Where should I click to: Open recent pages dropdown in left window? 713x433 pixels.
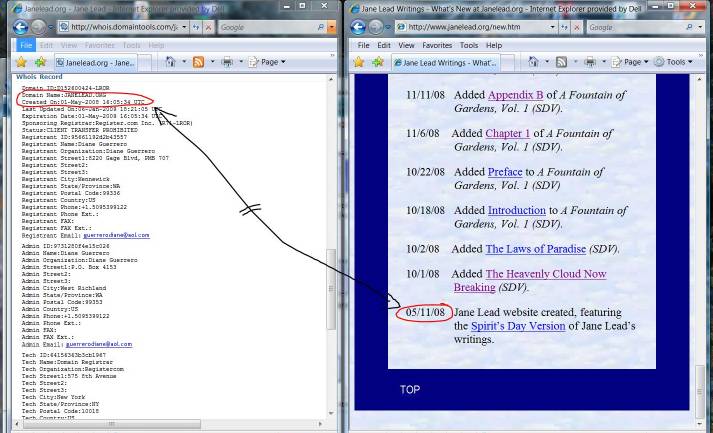tap(50, 27)
